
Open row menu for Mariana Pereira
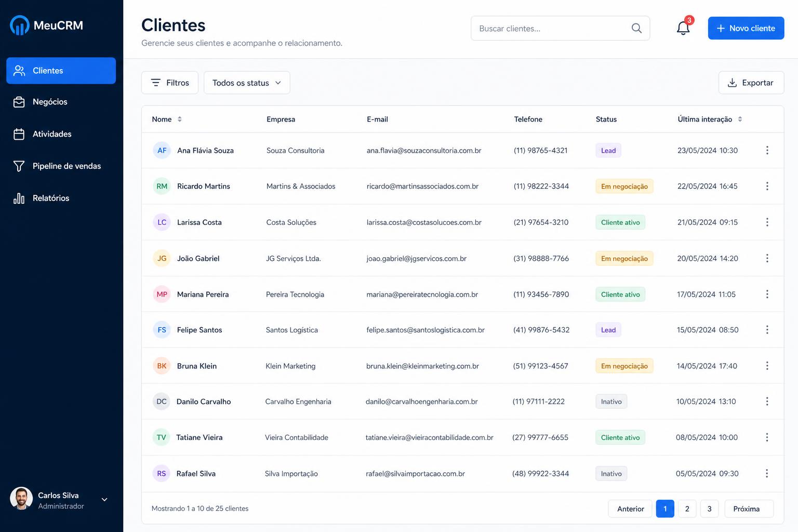767,294
